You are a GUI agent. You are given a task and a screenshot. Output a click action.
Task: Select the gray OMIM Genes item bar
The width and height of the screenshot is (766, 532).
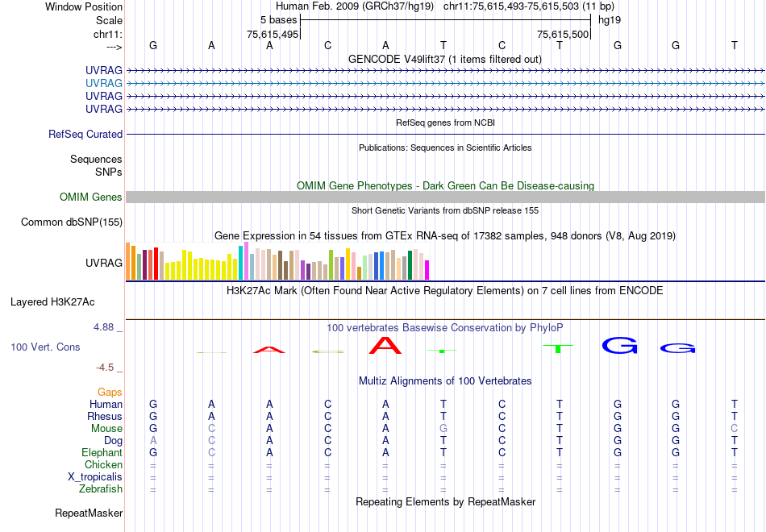click(445, 197)
